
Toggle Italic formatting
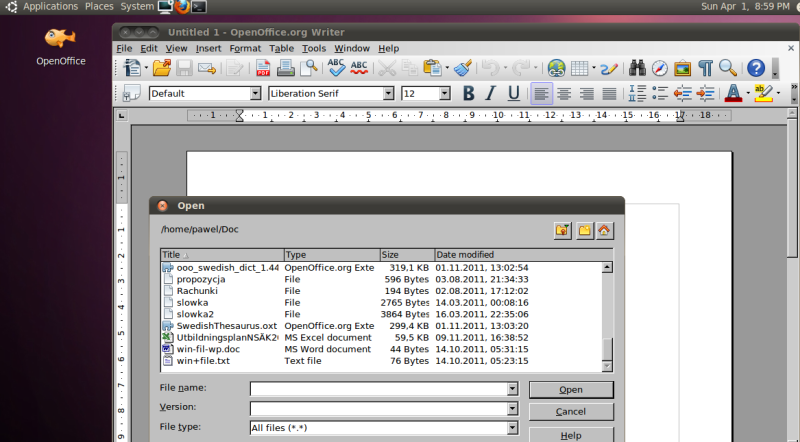click(490, 93)
